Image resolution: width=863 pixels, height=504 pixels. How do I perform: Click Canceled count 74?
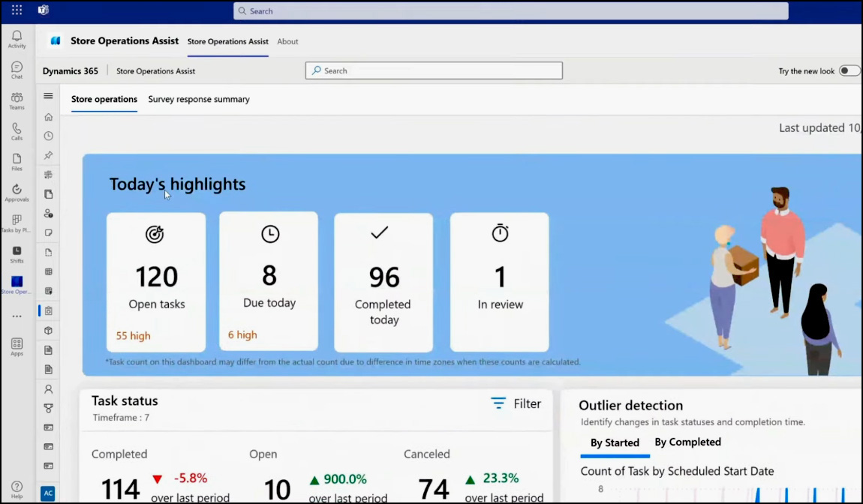[433, 488]
